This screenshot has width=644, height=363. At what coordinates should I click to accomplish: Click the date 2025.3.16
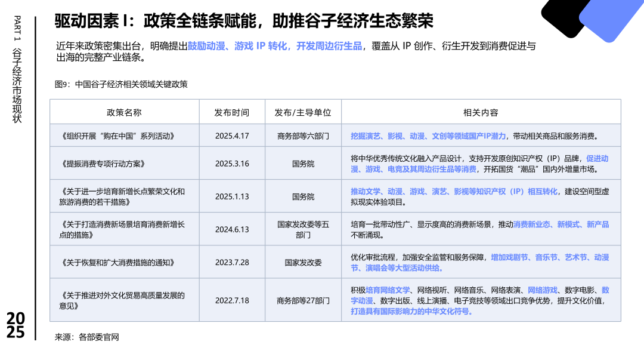232,164
